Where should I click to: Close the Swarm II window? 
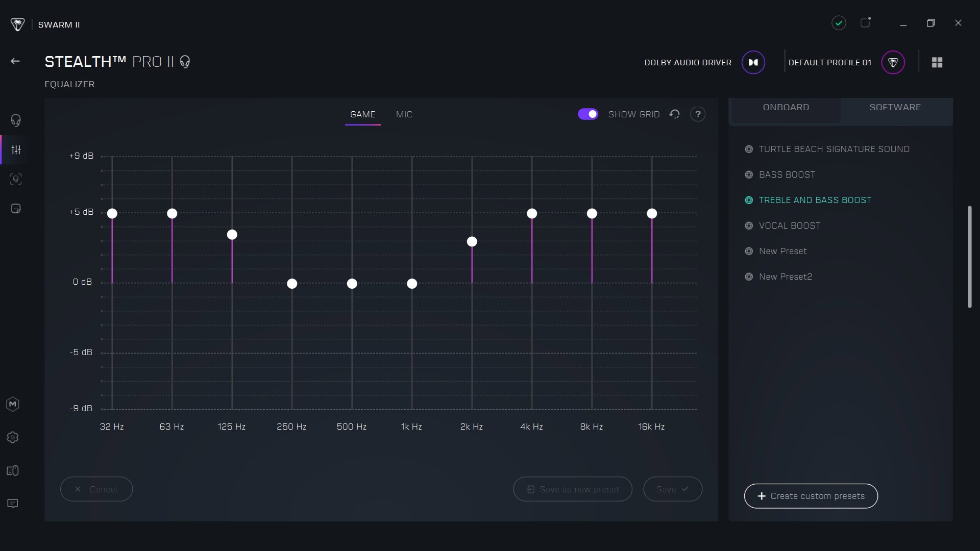[x=958, y=23]
